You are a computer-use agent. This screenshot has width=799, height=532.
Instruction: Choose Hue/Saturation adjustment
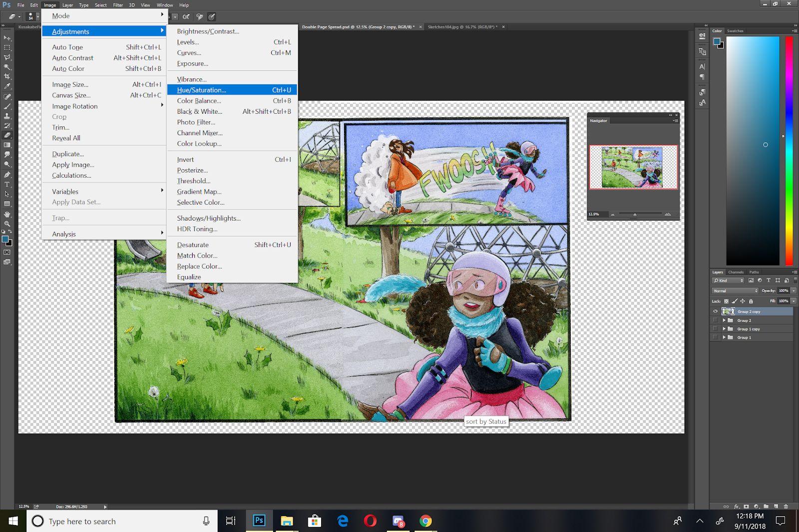pos(232,90)
